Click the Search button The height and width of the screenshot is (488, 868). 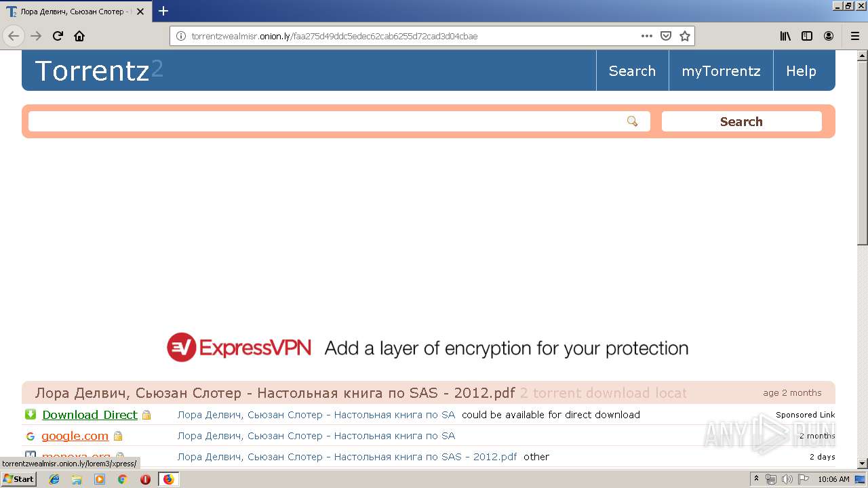click(x=741, y=121)
